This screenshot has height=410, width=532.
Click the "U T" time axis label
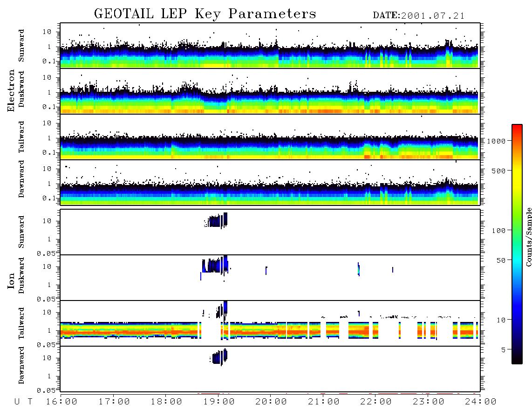23,402
